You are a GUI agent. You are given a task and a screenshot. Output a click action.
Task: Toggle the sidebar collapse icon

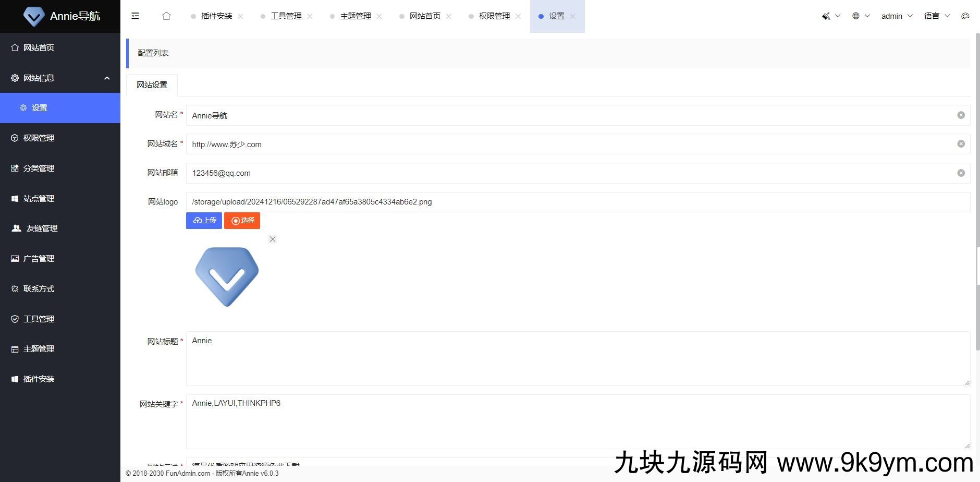coord(136,16)
